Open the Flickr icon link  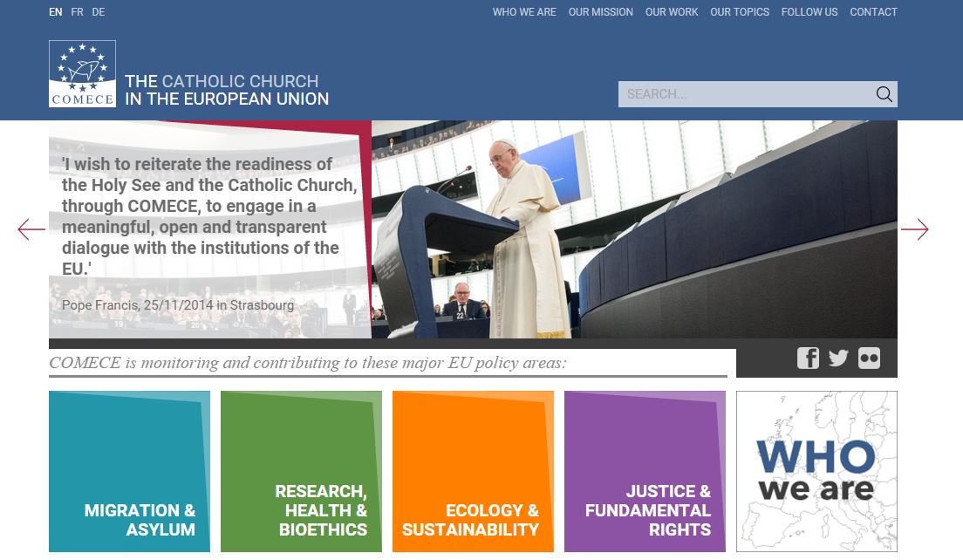[869, 358]
